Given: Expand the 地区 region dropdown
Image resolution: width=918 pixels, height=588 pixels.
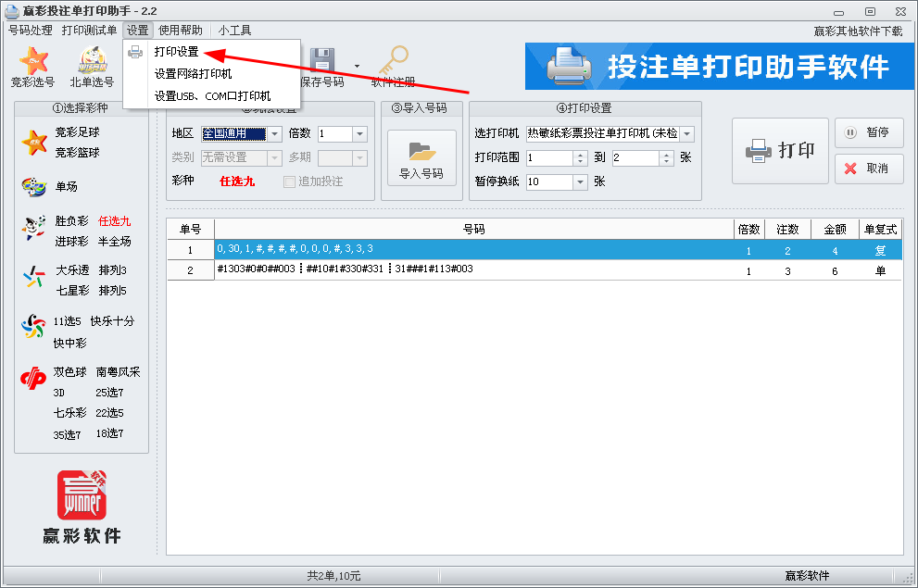Looking at the screenshot, I should pos(275,134).
